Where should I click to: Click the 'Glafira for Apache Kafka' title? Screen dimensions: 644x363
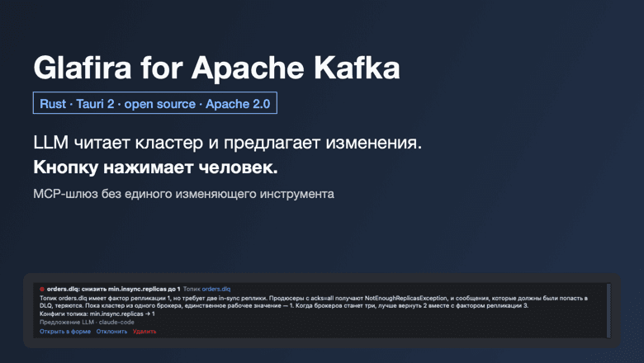(x=216, y=68)
